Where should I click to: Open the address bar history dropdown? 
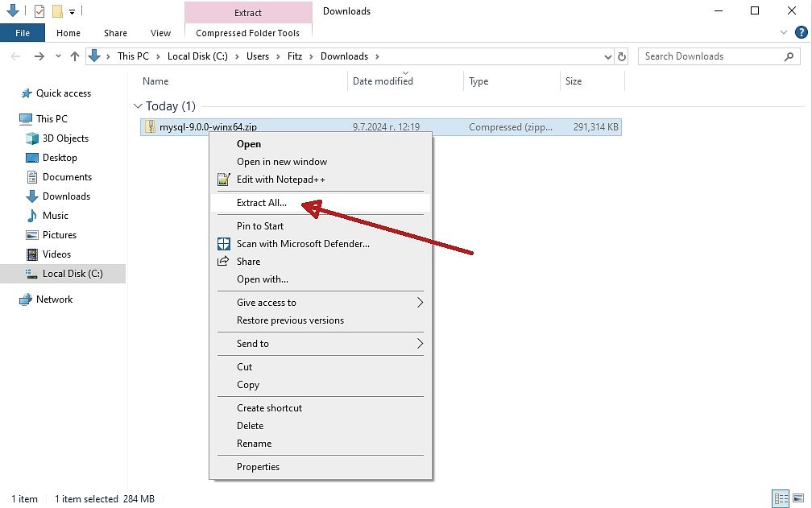click(608, 57)
